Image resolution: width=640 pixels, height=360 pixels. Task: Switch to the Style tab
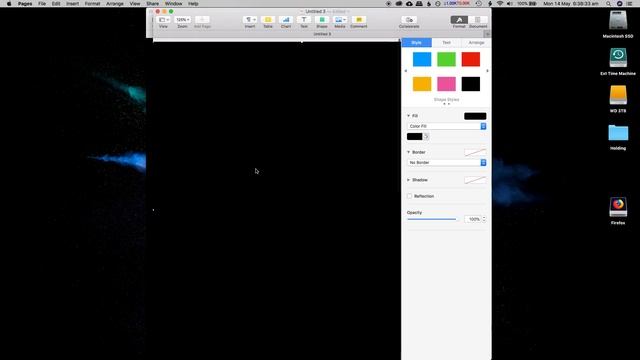(417, 42)
